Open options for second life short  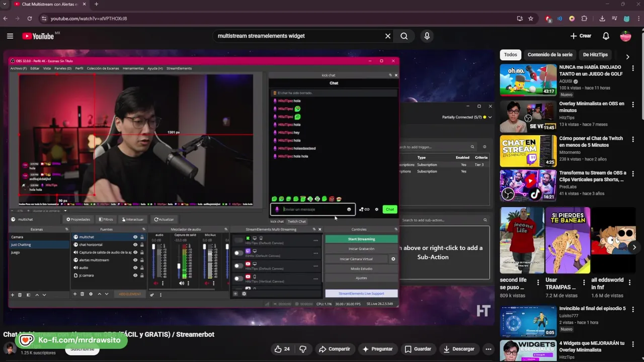[x=538, y=282]
